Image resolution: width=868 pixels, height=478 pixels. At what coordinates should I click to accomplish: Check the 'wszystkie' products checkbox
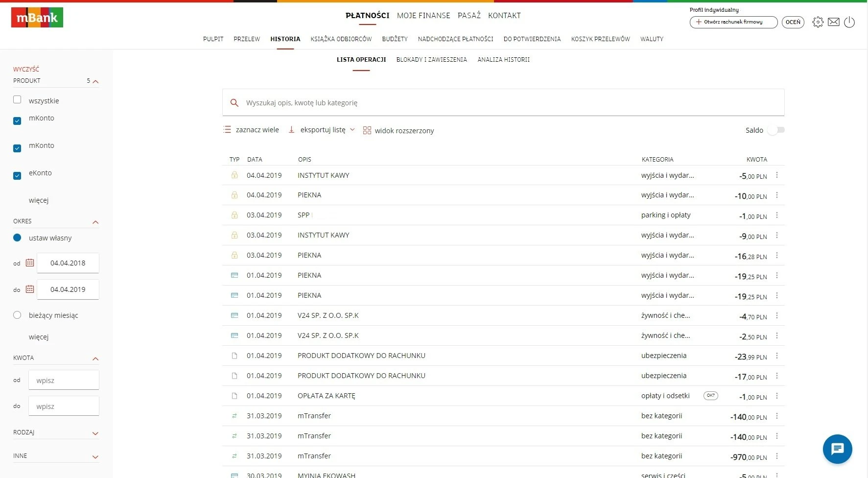click(17, 100)
